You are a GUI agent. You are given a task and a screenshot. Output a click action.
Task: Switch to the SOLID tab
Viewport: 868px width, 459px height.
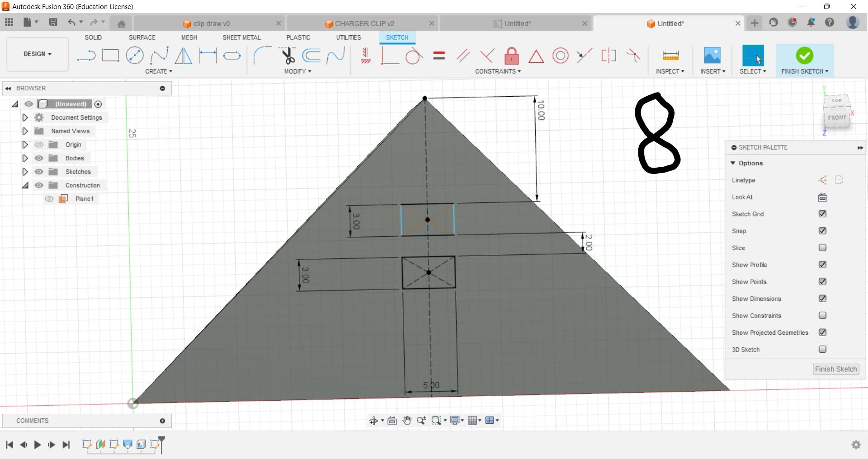pos(93,37)
